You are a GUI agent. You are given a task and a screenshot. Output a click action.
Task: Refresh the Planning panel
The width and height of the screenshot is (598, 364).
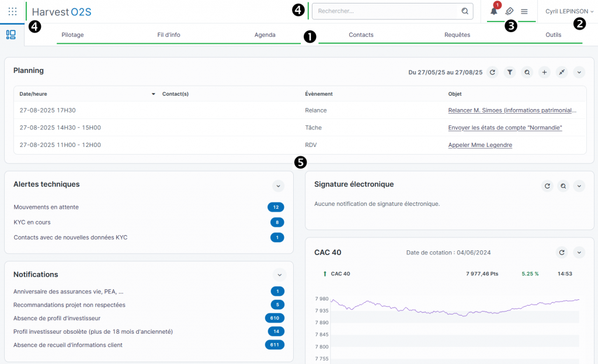[x=492, y=72]
